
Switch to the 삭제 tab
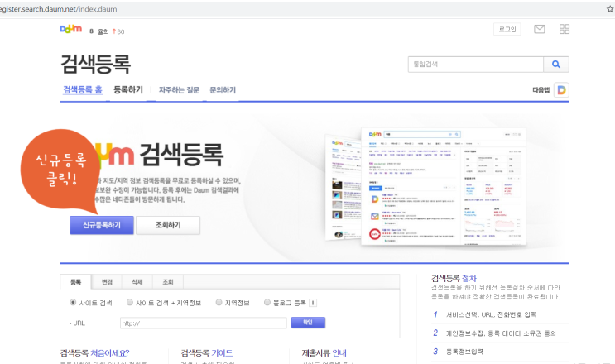[137, 282]
